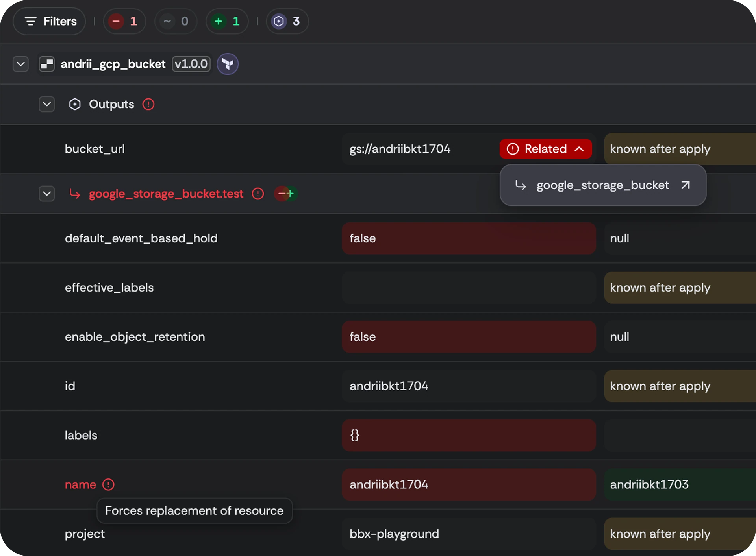Image resolution: width=756 pixels, height=556 pixels.
Task: Click the module icon beside andrii_gcp_bucket
Action: pos(47,64)
